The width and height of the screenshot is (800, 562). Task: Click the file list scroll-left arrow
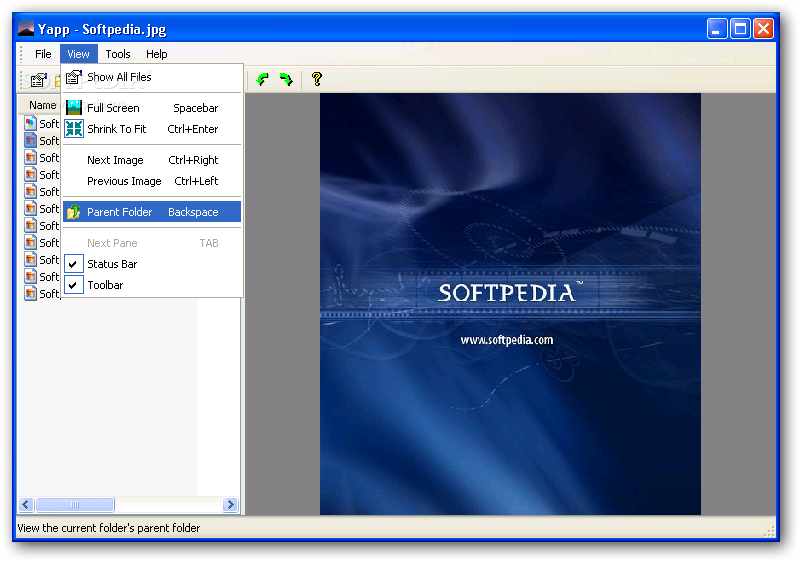[26, 505]
